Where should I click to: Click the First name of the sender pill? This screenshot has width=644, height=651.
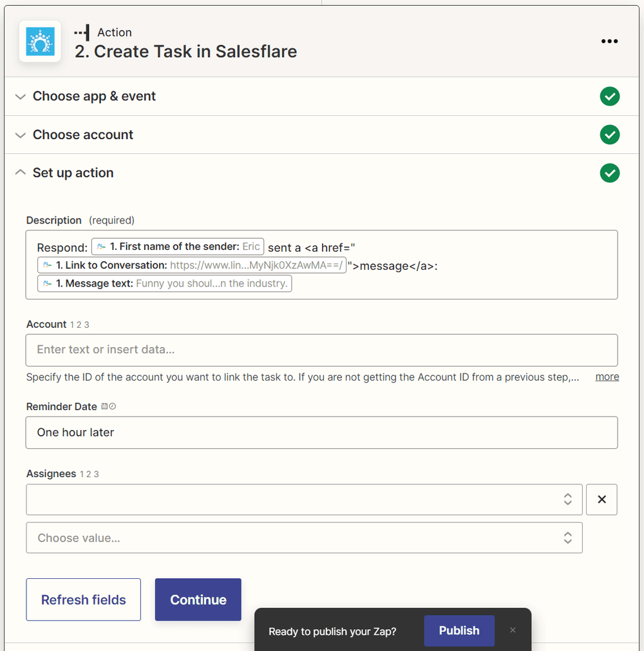point(178,247)
